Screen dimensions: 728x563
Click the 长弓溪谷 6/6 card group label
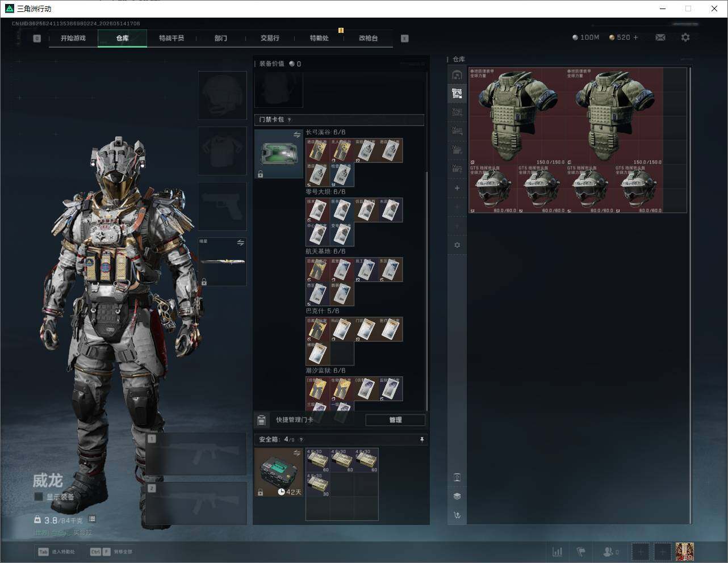[x=325, y=132]
